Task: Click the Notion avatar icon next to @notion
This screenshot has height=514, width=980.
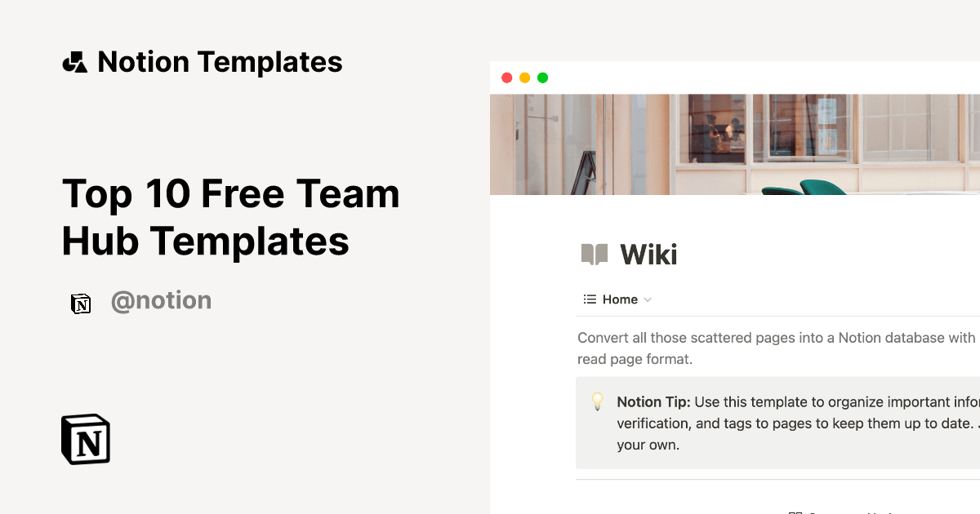Action: click(81, 302)
